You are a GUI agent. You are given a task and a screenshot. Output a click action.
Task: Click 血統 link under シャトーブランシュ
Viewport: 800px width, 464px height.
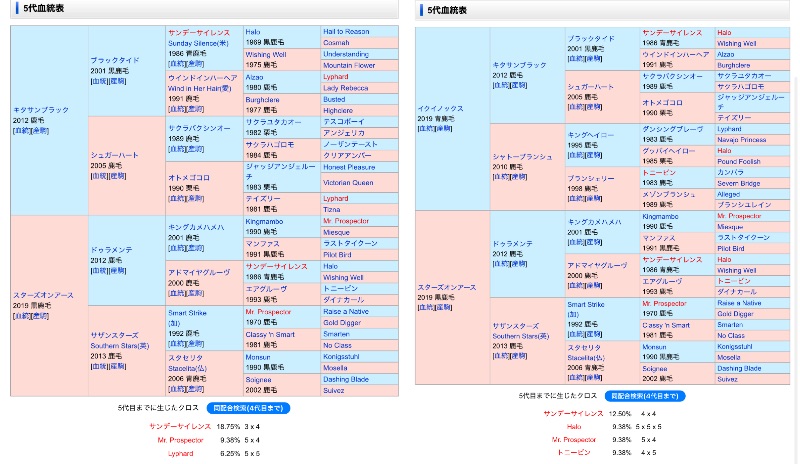502,177
